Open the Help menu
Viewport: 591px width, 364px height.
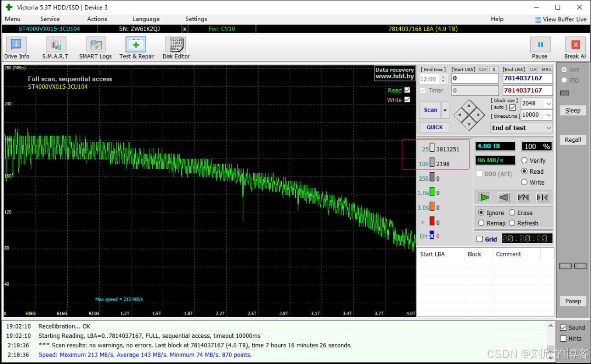pyautogui.click(x=497, y=19)
